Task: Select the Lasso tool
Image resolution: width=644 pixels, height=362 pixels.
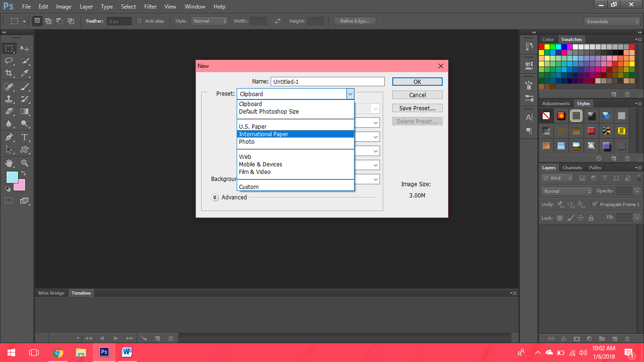Action: click(x=9, y=61)
